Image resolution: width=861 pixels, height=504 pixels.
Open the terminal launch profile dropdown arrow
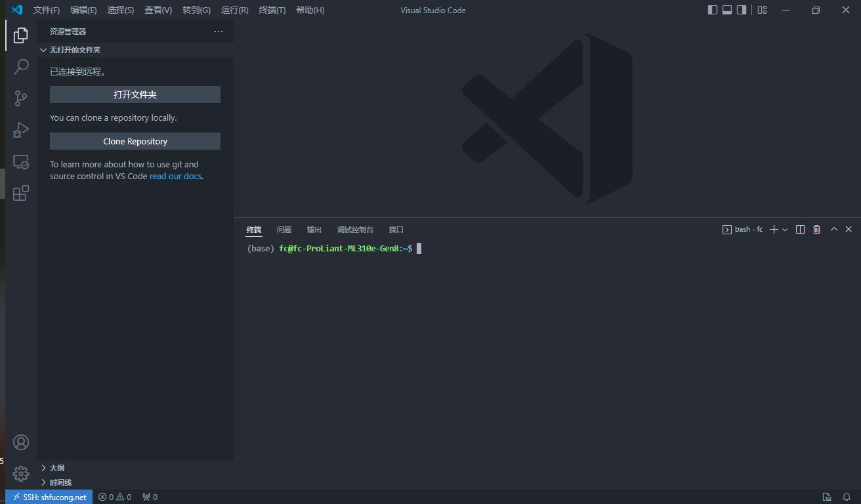coord(785,230)
